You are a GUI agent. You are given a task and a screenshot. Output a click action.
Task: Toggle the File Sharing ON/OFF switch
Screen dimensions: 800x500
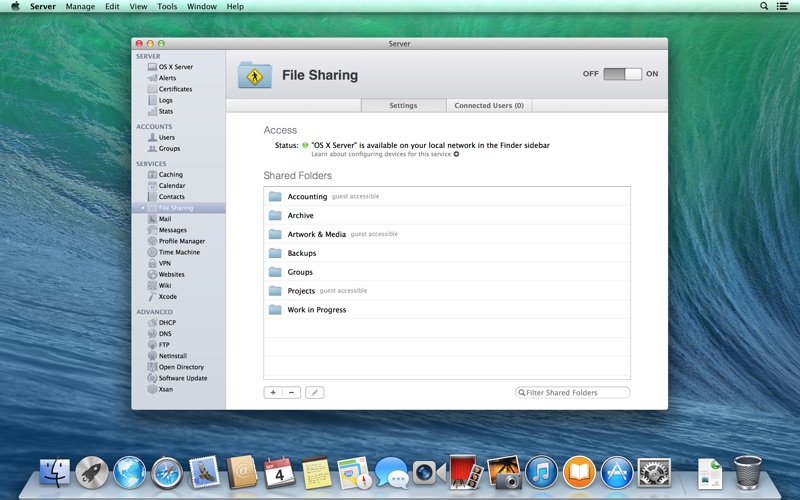pyautogui.click(x=621, y=74)
